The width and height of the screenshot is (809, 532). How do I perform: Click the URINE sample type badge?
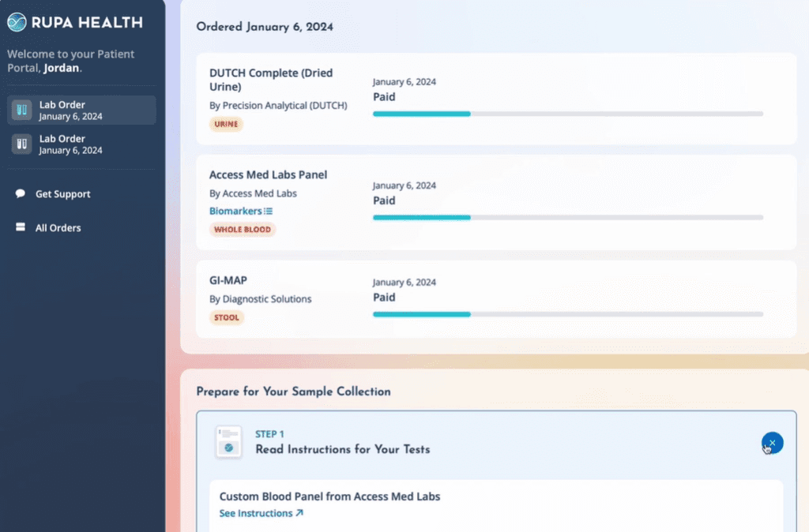[226, 124]
